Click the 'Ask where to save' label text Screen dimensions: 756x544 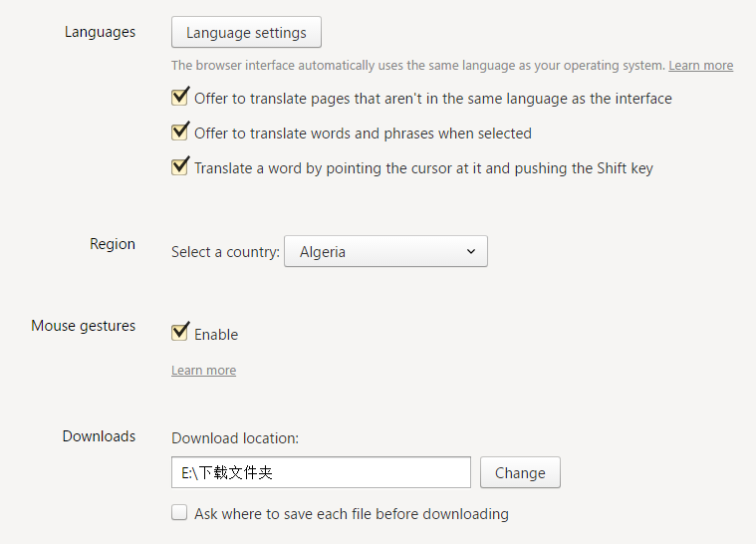pyautogui.click(x=352, y=514)
